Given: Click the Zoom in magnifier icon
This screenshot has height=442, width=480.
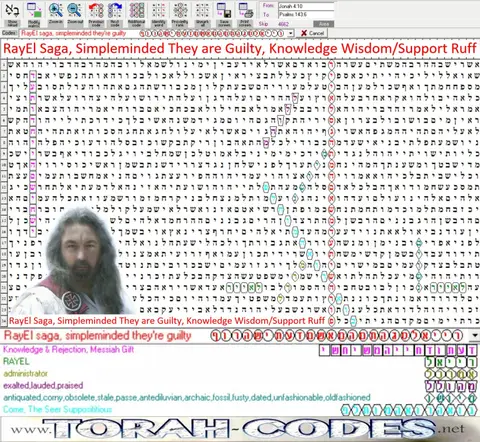Looking at the screenshot, I should pos(55,14).
